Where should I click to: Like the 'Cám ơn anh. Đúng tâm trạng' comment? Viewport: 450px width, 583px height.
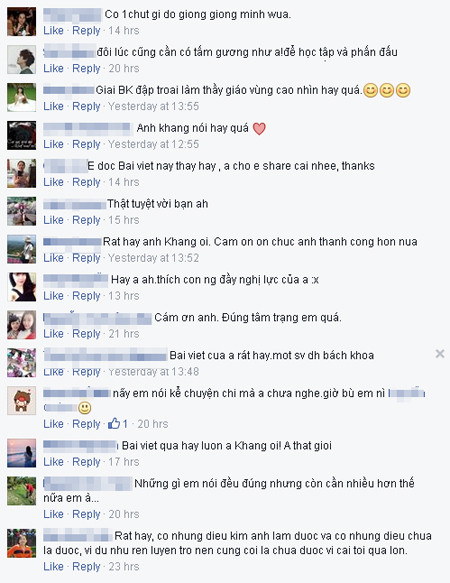pyautogui.click(x=53, y=334)
